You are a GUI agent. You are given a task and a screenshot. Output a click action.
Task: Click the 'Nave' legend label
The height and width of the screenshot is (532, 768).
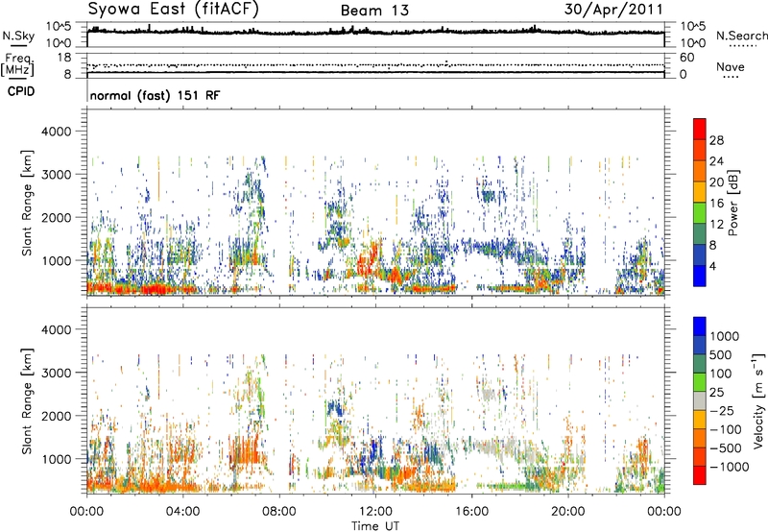pyautogui.click(x=731, y=66)
